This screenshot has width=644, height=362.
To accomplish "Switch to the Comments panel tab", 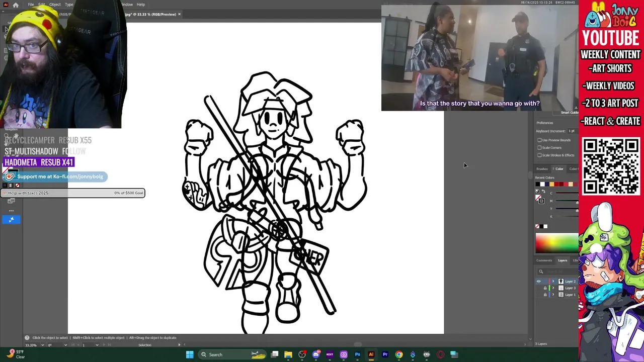I will tap(544, 260).
